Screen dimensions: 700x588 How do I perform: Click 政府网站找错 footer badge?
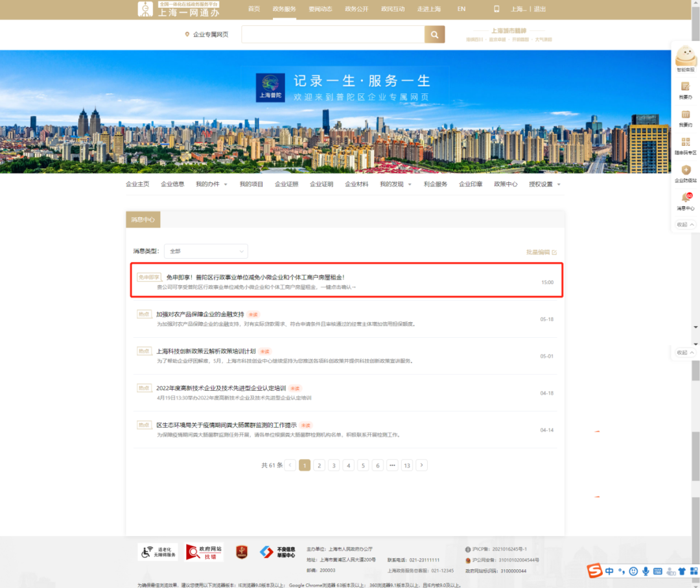(x=204, y=552)
